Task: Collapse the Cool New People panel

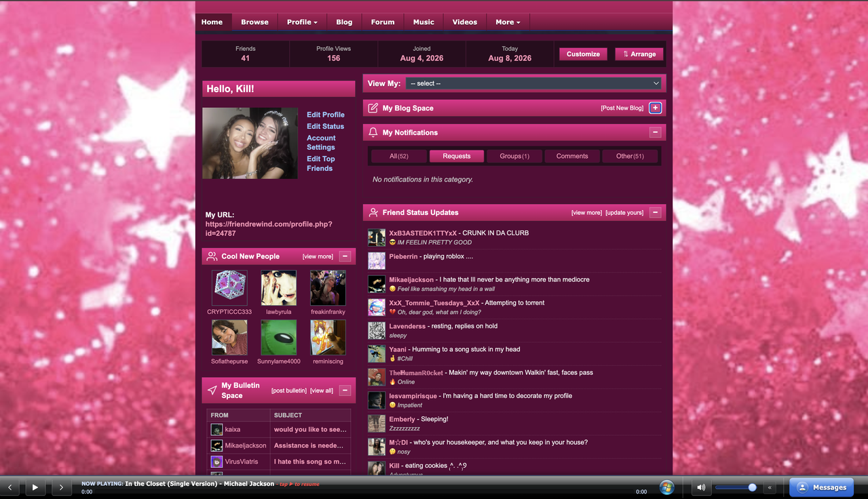Action: click(x=345, y=256)
